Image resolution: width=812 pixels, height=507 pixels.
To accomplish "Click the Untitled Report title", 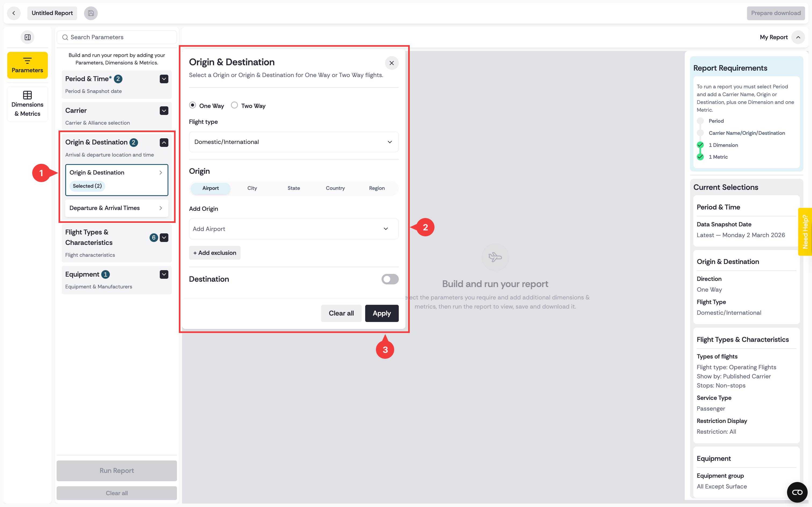I will tap(52, 13).
